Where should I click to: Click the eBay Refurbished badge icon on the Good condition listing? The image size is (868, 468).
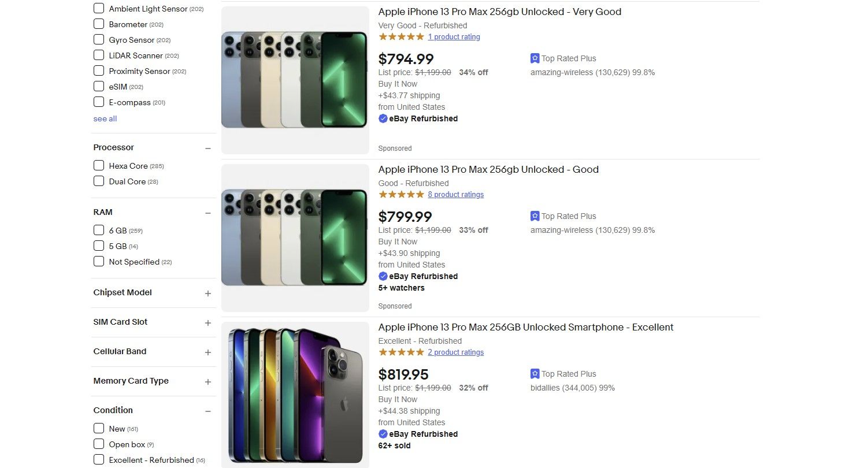(383, 276)
